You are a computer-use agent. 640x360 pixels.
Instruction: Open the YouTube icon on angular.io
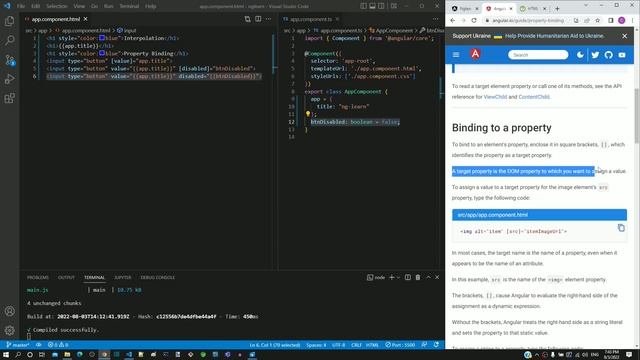(x=622, y=55)
